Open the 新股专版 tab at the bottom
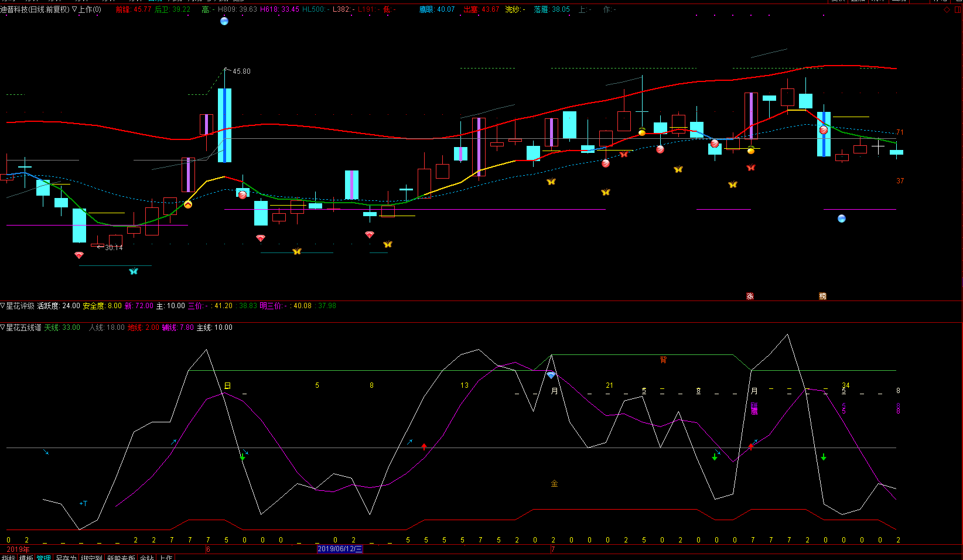 (121, 558)
